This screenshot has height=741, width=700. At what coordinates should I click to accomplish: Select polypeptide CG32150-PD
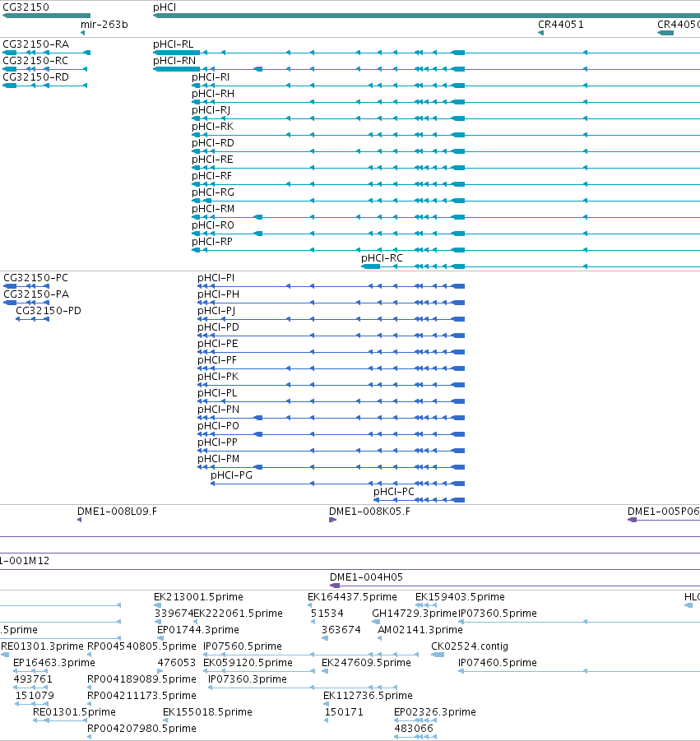pyautogui.click(x=49, y=311)
